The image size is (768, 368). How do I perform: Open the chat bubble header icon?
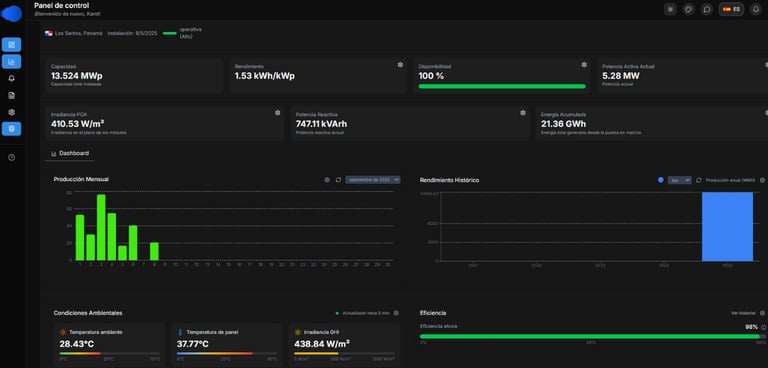point(707,9)
